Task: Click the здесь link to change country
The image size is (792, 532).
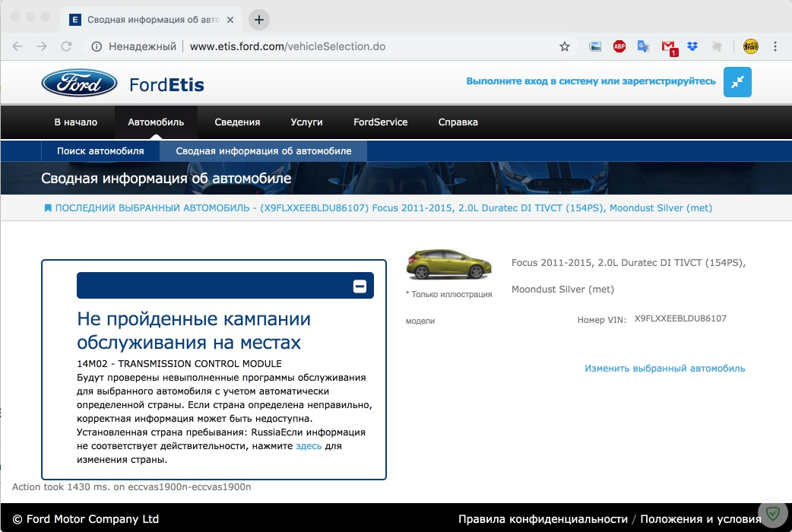Action: [x=309, y=446]
